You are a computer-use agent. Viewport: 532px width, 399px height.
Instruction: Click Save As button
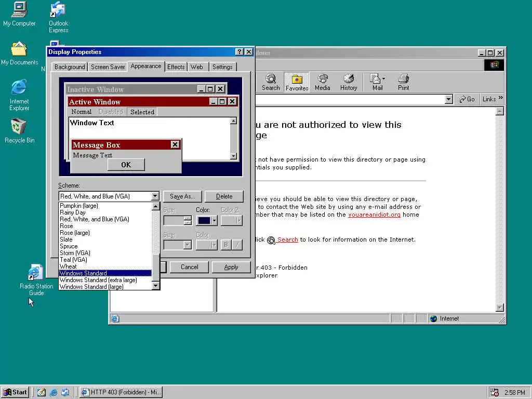[182, 196]
